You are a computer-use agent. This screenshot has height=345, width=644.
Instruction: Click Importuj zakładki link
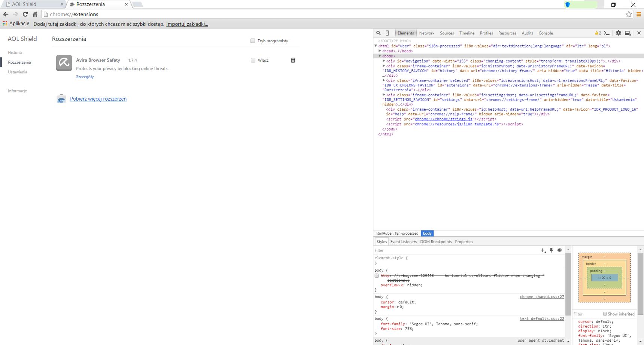[187, 24]
